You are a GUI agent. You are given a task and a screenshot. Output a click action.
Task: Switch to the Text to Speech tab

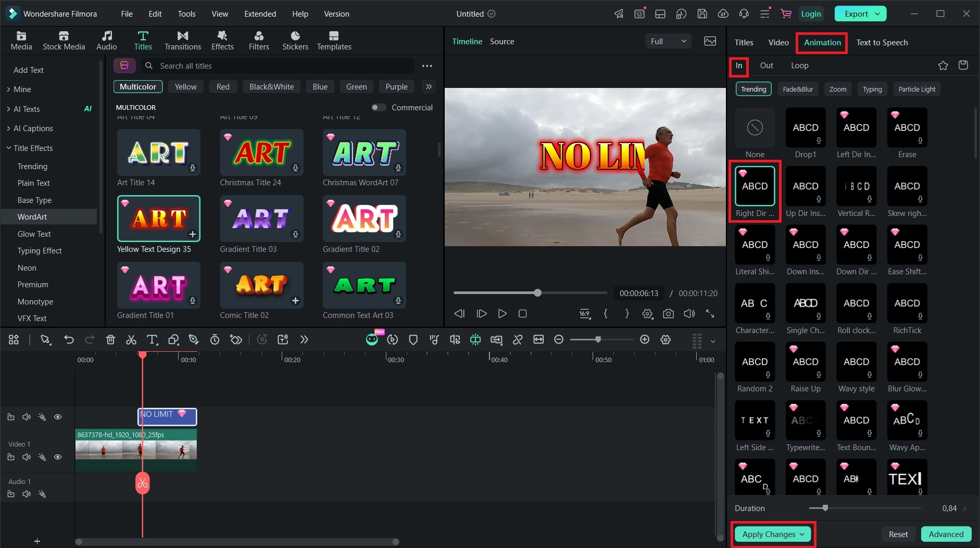click(x=882, y=43)
